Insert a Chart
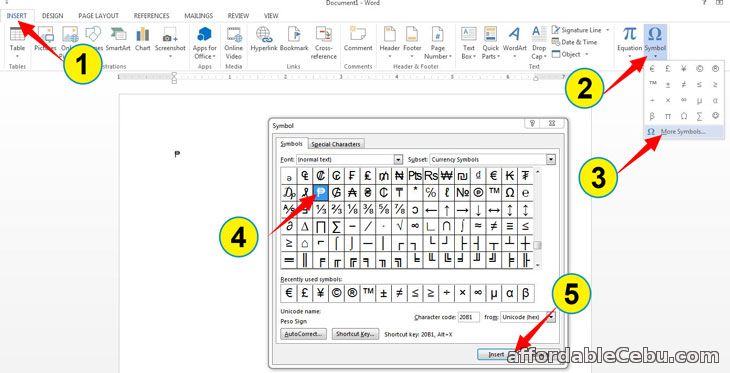The image size is (730, 373). click(x=143, y=39)
